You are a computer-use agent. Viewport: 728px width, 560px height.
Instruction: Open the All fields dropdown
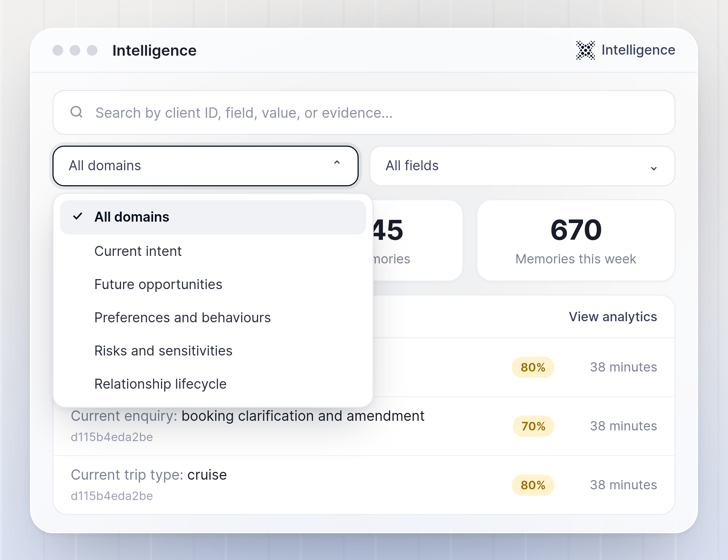tap(522, 166)
